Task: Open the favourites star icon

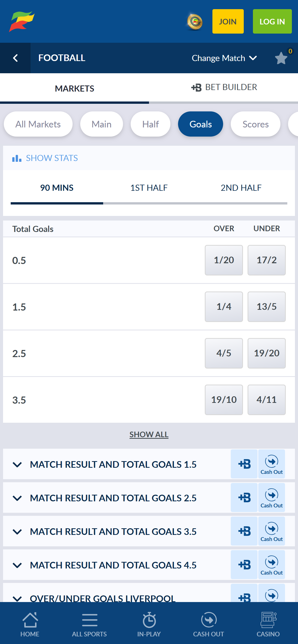Action: pyautogui.click(x=280, y=58)
